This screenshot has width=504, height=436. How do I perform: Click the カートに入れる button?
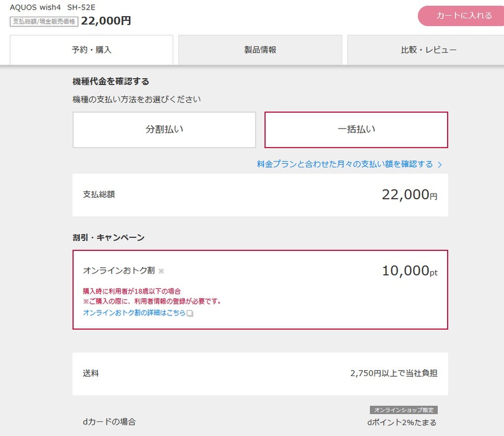click(460, 16)
